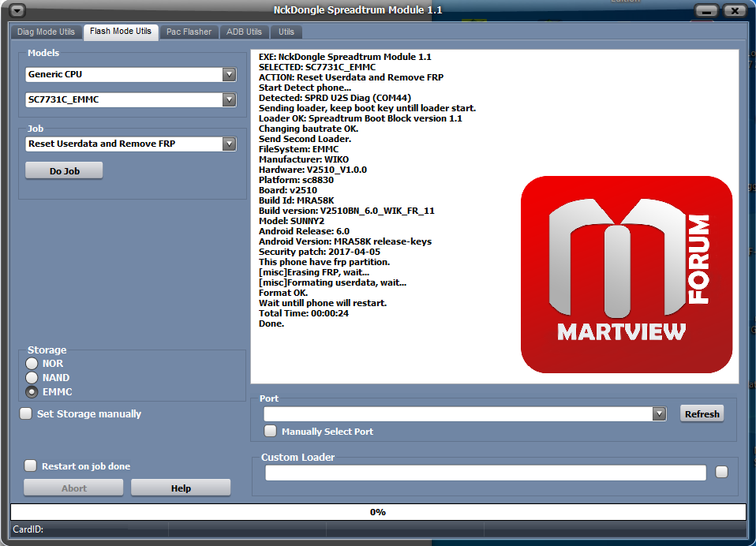Expand the Generic CPU model dropdown arrow
756x546 pixels.
coord(229,74)
